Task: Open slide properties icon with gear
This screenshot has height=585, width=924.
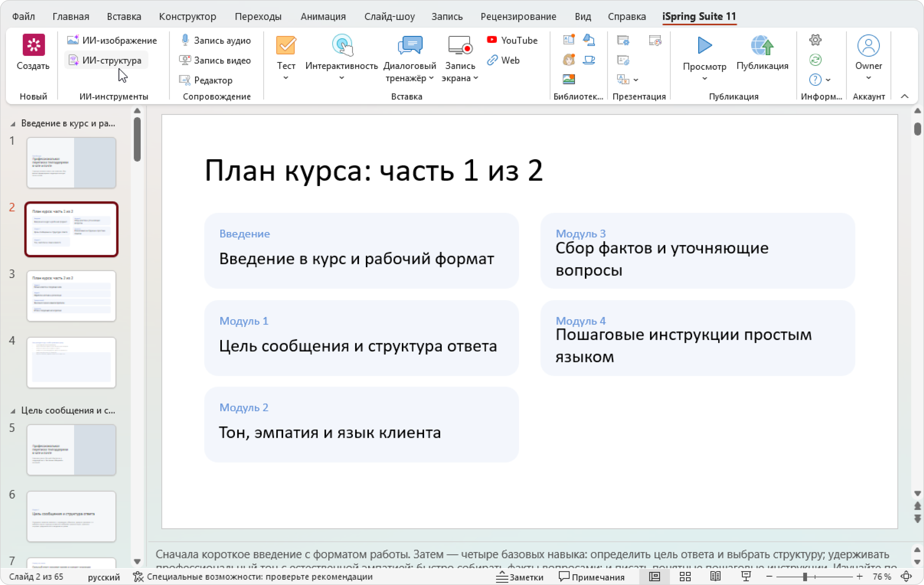Action: 623,40
